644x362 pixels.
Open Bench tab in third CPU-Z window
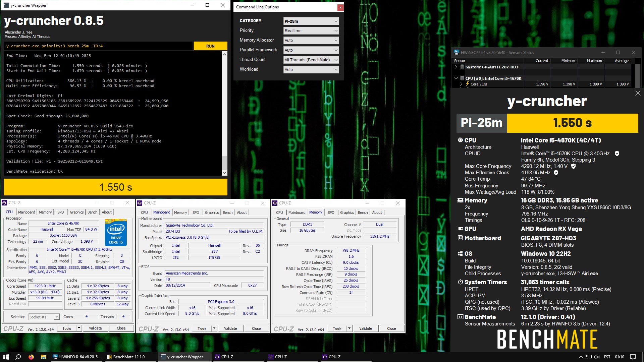[363, 213]
